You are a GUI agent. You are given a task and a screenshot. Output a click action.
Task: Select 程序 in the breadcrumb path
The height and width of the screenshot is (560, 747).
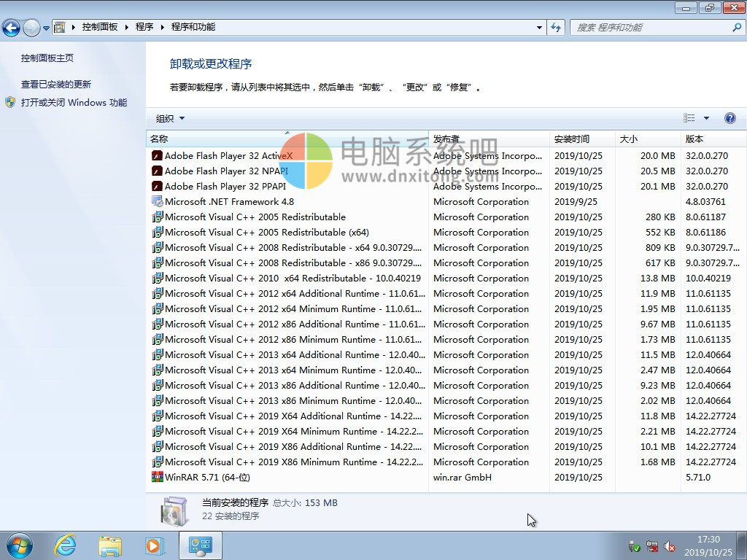(144, 27)
